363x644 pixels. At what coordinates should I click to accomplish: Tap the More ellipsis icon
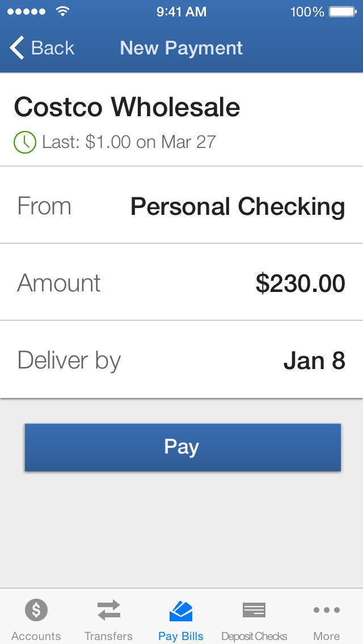point(326,611)
